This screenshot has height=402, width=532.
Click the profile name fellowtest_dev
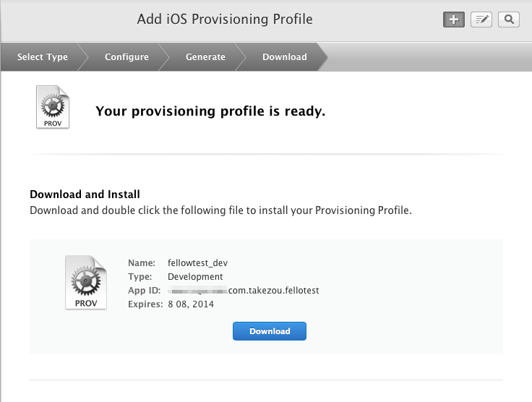[x=197, y=262]
